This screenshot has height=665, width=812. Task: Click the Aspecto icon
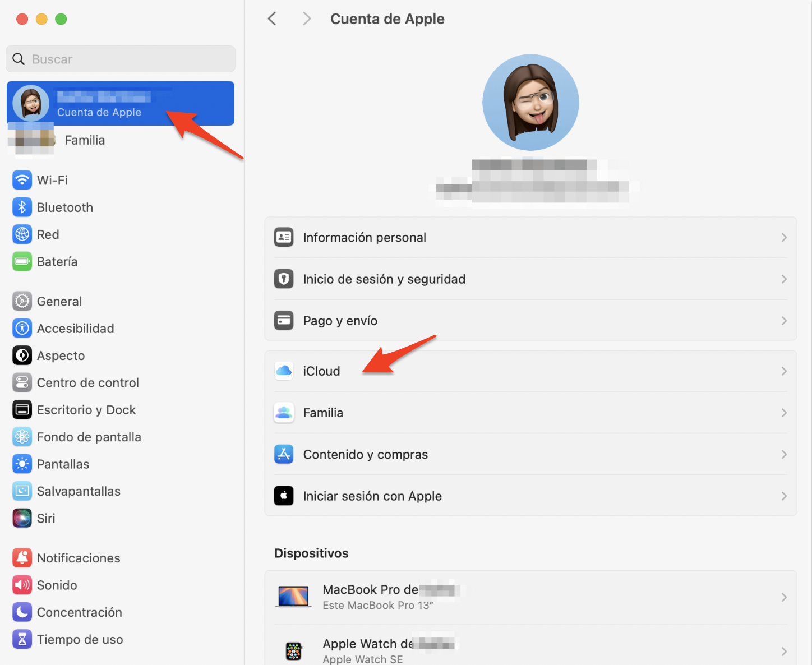coord(22,355)
